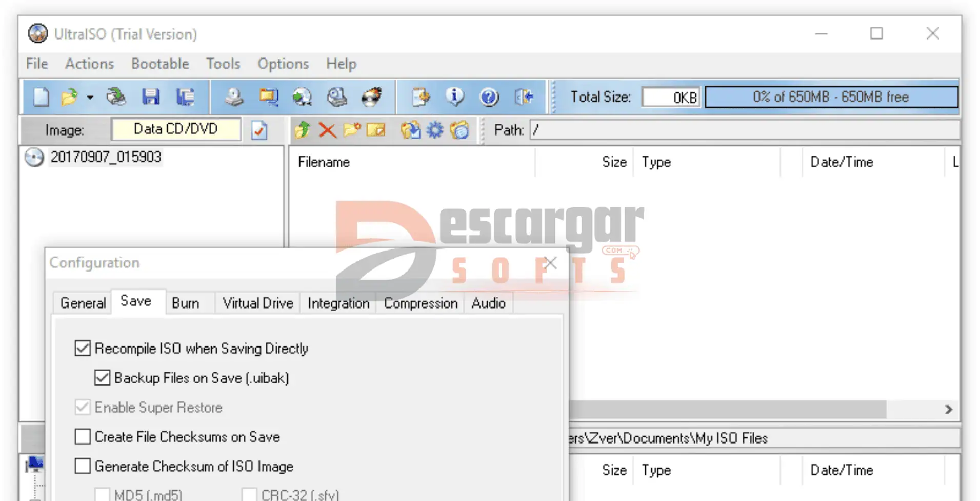Click the Save floppy disk icon
Image resolution: width=980 pixels, height=501 pixels.
coord(151,97)
